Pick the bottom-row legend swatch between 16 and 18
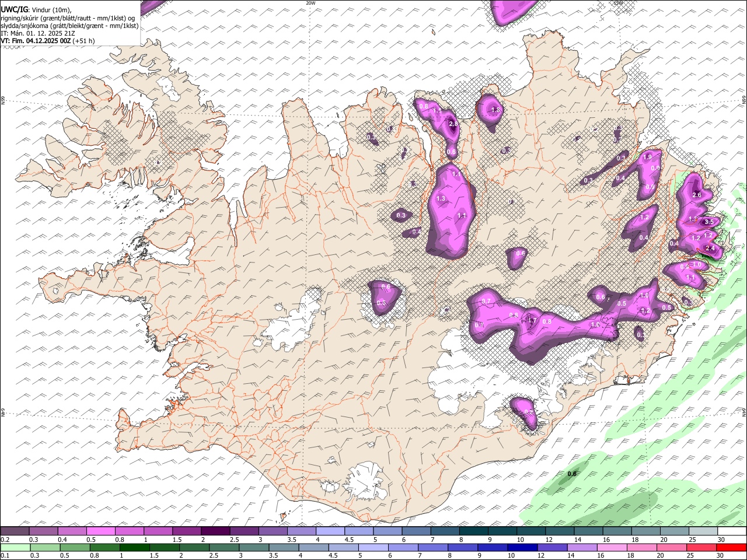Viewport: 747px width, 560px height. pyautogui.click(x=612, y=547)
